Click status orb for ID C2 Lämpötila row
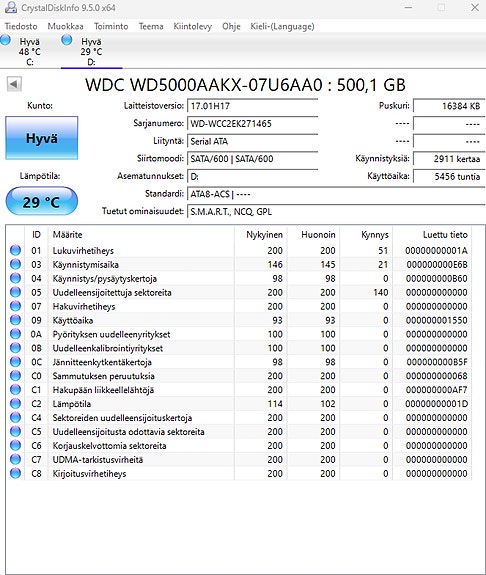This screenshot has height=575, width=486. coord(15,403)
